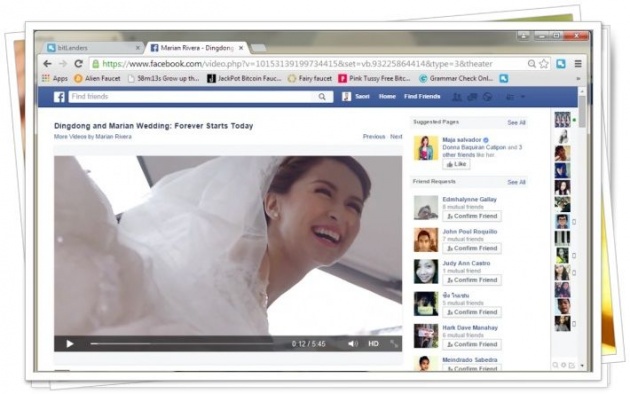Confirm John Poel Roquillo friend request
Screen dimensions: 630x394
[472, 248]
